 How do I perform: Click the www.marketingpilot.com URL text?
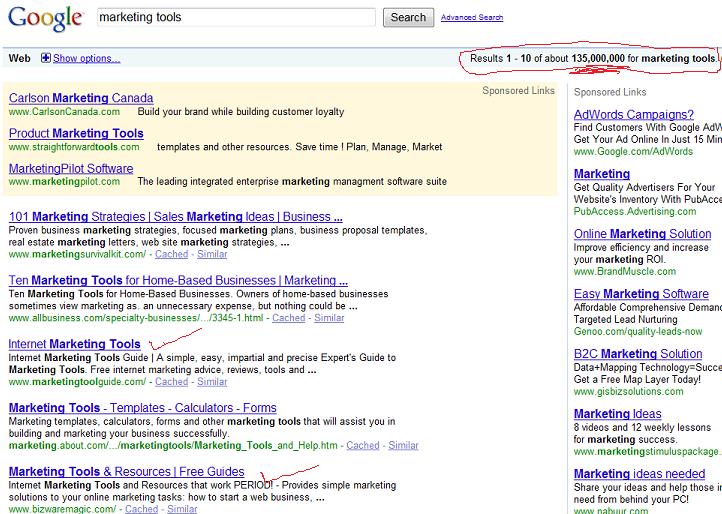click(64, 181)
